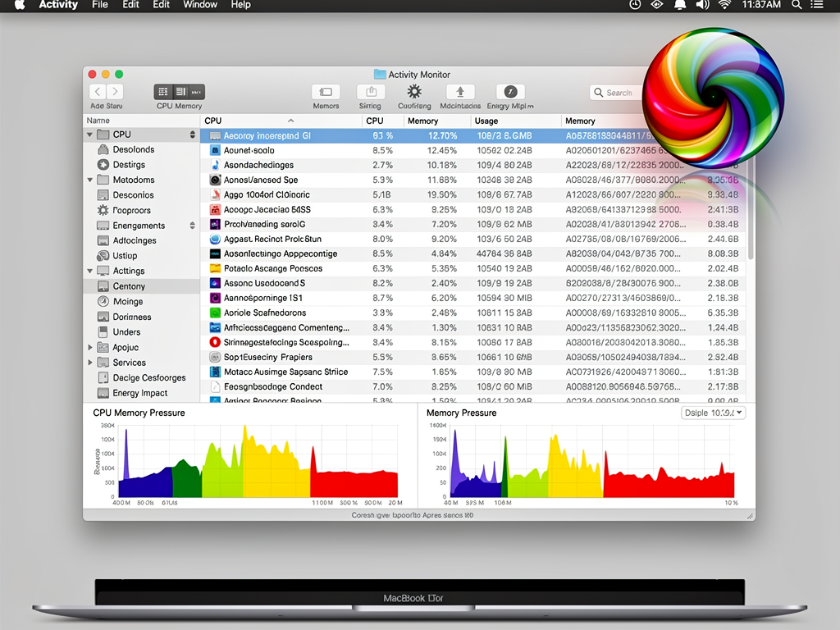Click the Coufriong gear toolbar icon
This screenshot has height=630, width=840.
click(x=414, y=92)
